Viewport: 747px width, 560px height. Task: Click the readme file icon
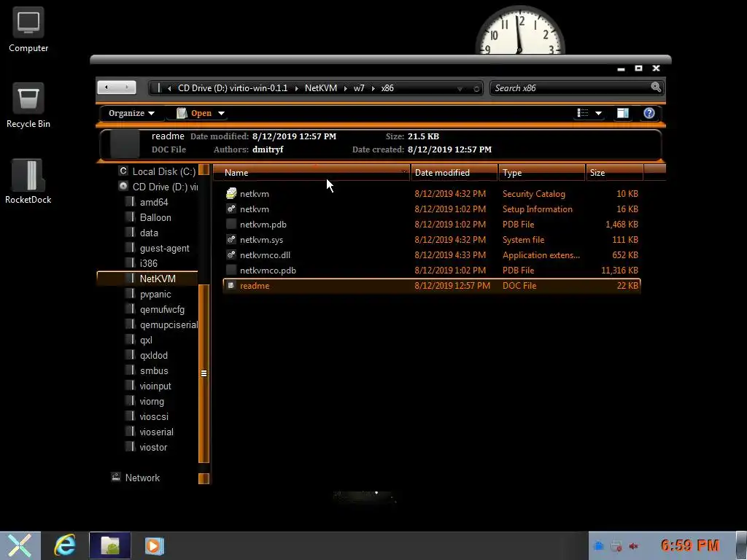pos(231,285)
